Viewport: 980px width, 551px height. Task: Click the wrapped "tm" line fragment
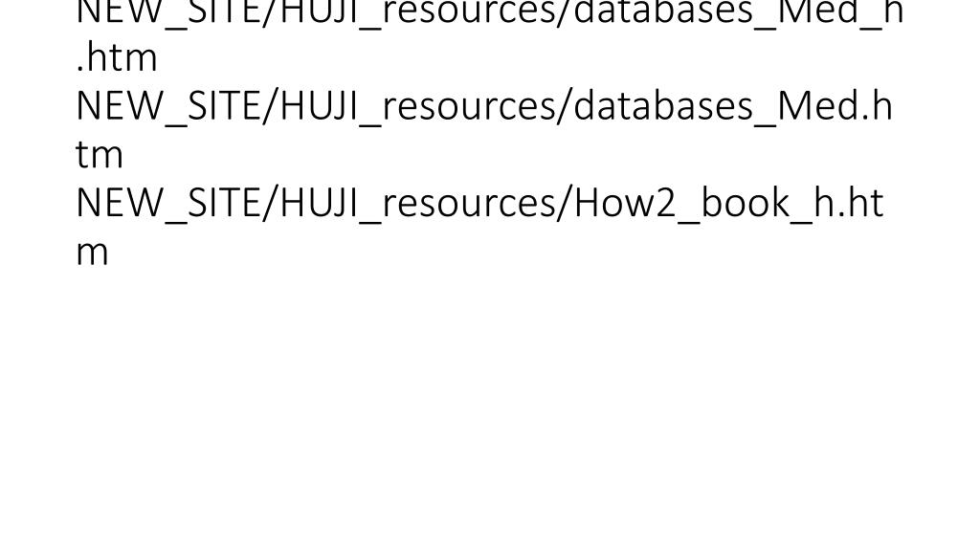(x=100, y=154)
